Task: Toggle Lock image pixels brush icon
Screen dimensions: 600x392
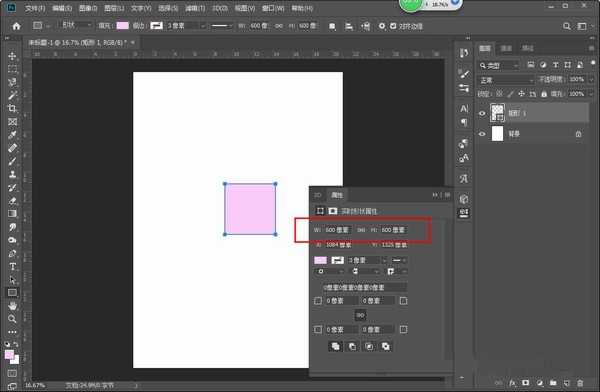Action: pyautogui.click(x=510, y=93)
